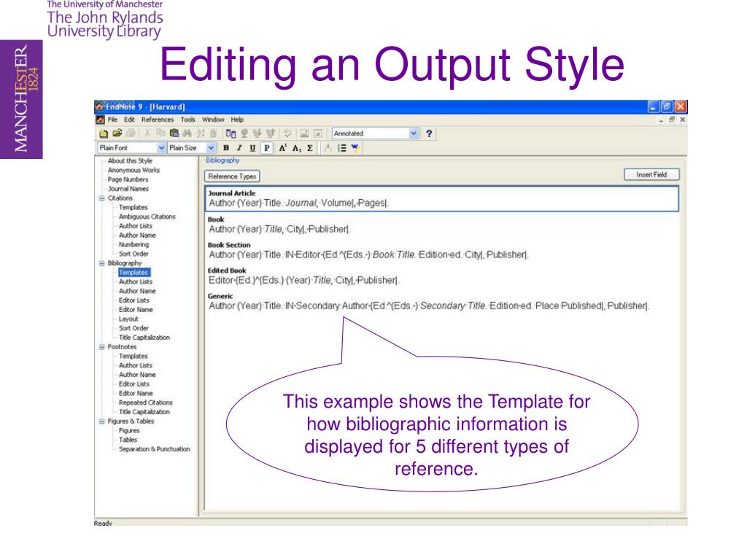Toggle the Plain text (P) button
747x560 pixels.
point(267,147)
